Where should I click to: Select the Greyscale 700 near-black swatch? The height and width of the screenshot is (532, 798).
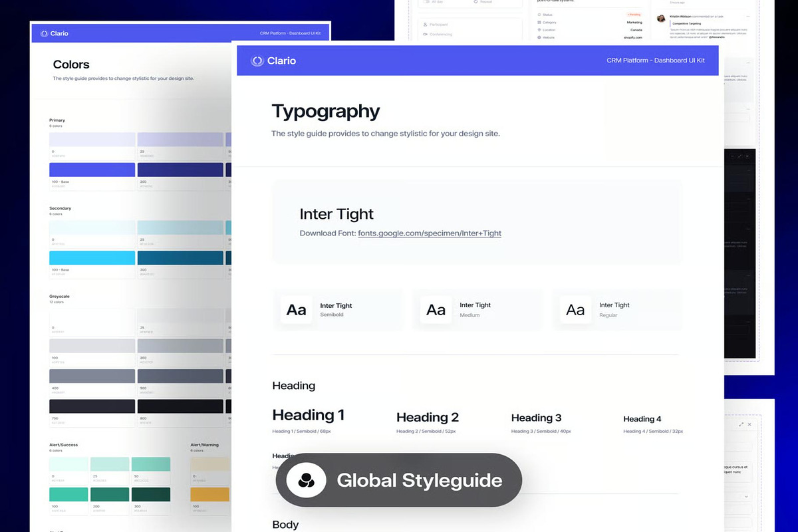point(92,406)
